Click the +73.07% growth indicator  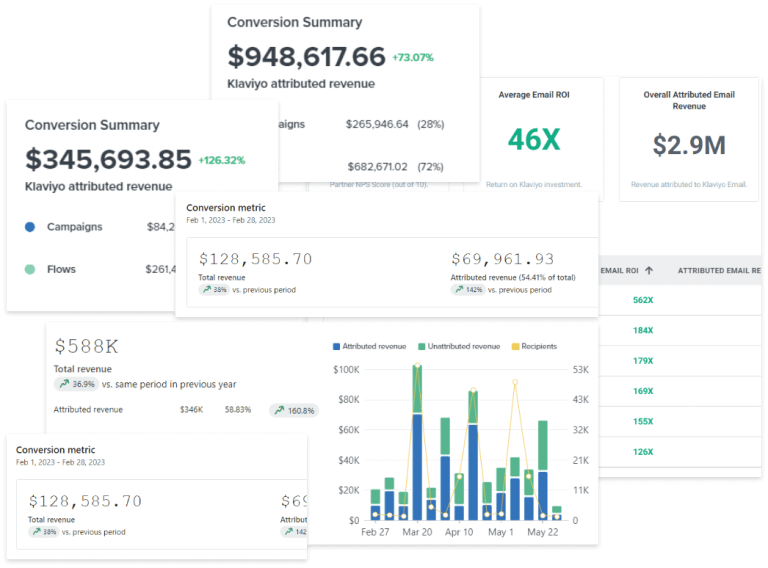click(x=412, y=57)
